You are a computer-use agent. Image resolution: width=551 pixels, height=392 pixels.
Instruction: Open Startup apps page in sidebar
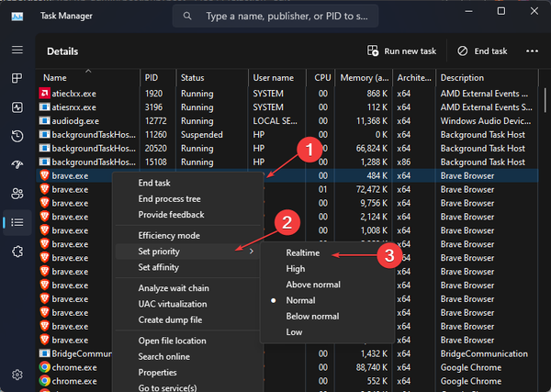[17, 164]
